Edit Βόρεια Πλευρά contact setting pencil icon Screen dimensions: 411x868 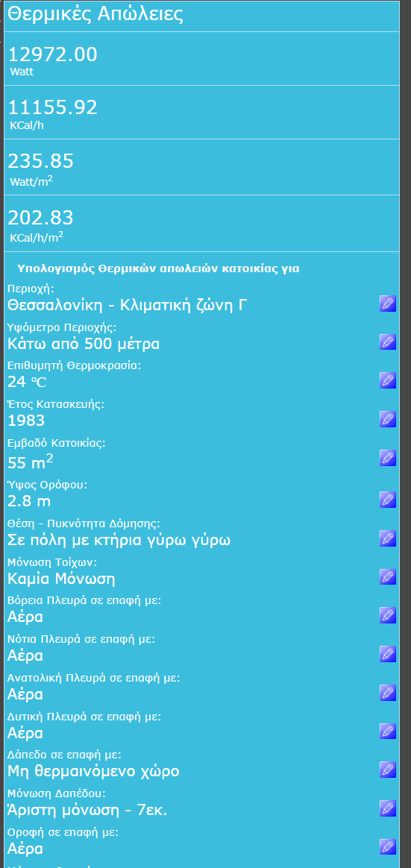click(x=388, y=615)
